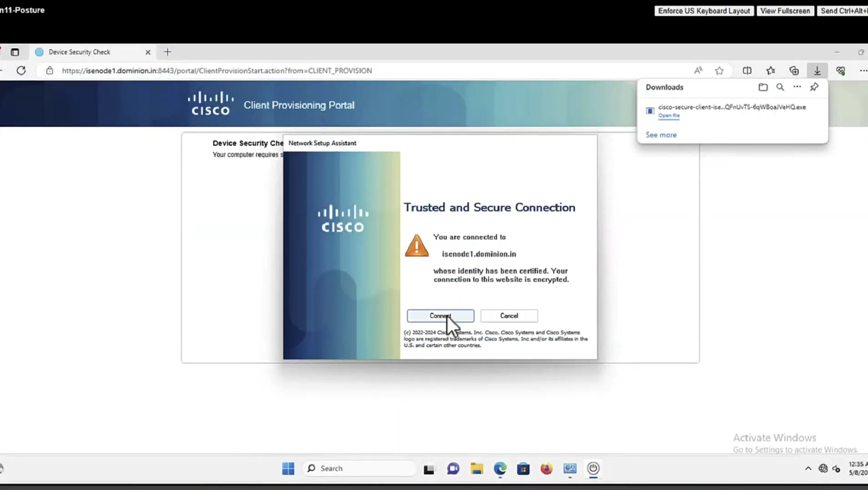Open browser Settings and more menu
The image size is (868, 490).
click(x=863, y=71)
